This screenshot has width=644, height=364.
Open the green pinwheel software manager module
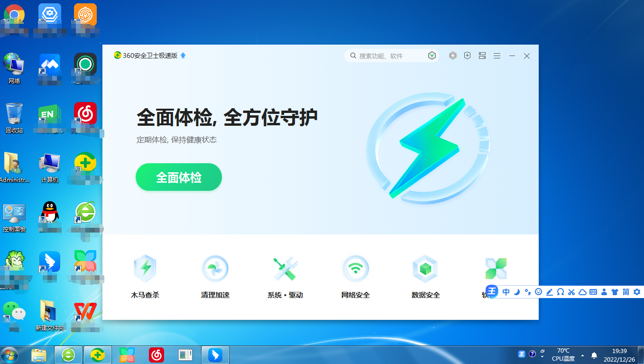496,269
